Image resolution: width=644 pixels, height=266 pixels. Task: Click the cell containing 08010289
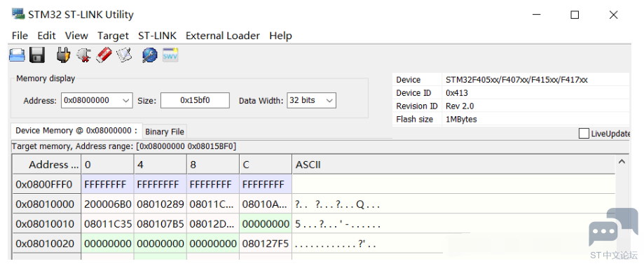(x=160, y=204)
